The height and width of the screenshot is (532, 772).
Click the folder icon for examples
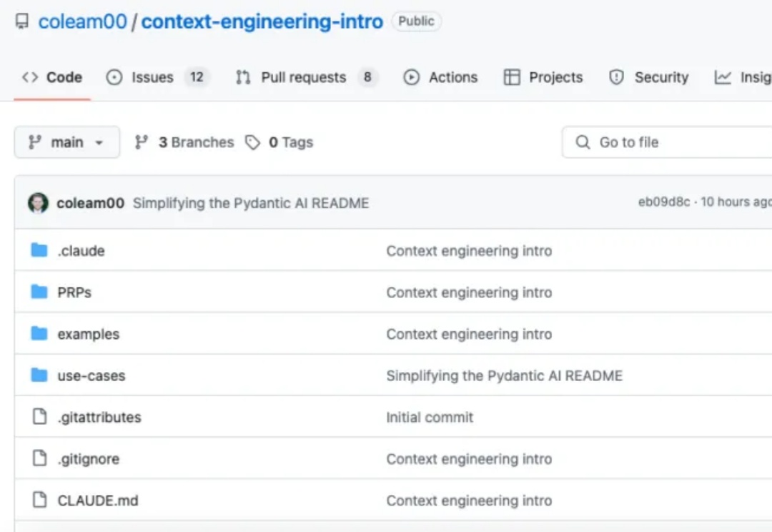(39, 333)
